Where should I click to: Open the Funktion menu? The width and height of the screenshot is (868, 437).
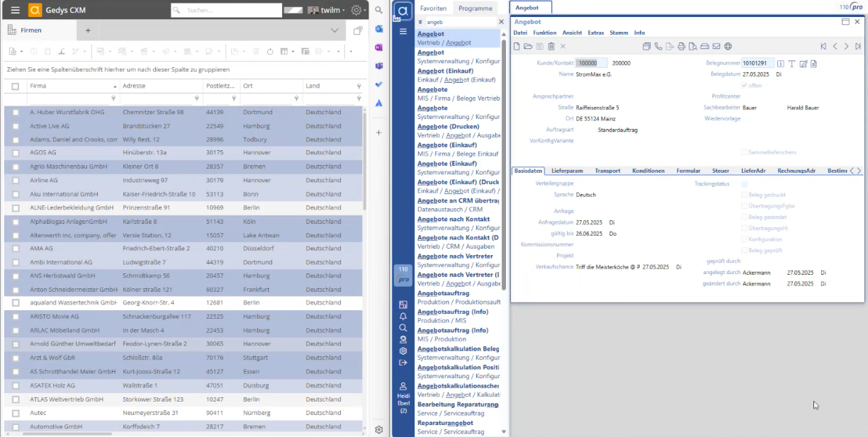click(544, 33)
